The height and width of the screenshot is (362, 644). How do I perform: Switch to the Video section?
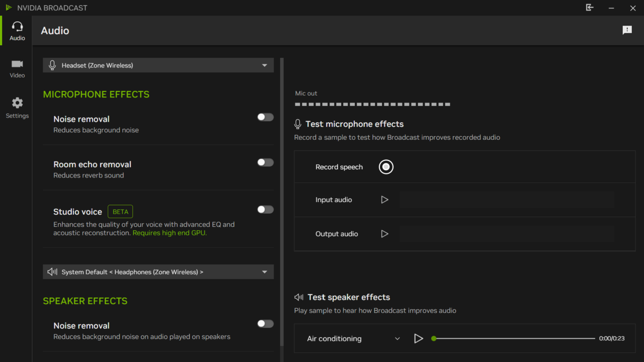17,68
